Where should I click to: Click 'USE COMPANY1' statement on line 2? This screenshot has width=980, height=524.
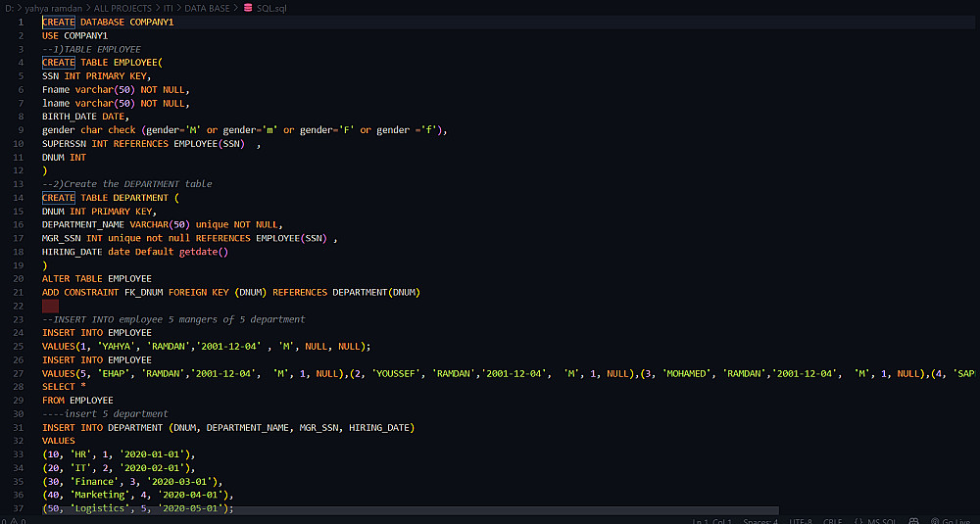click(75, 35)
